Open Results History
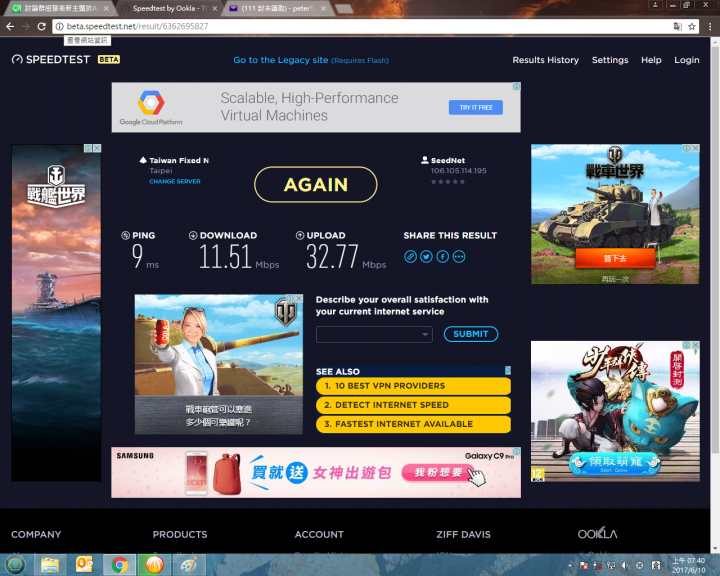 [x=546, y=60]
